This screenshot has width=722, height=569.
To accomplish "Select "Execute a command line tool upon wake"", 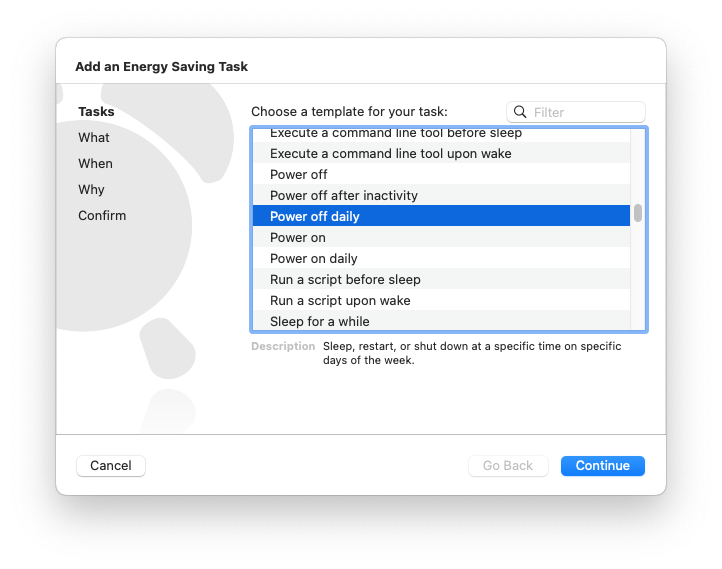I will 441,153.
